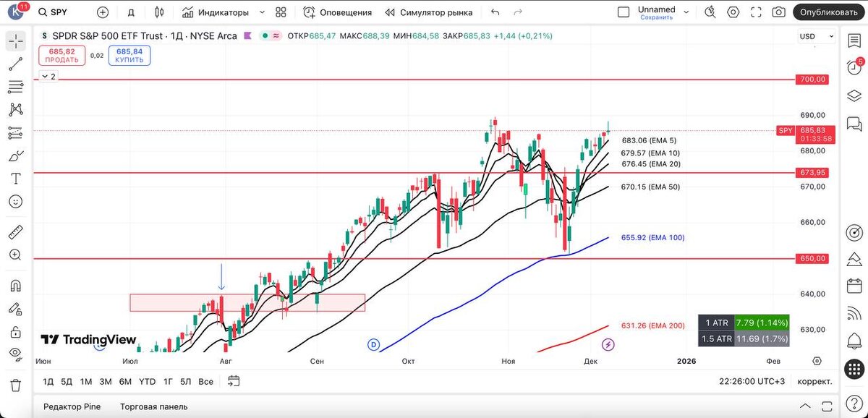Image resolution: width=868 pixels, height=418 pixels.
Task: Open layout menu arrow next to Unnamed
Action: click(x=687, y=12)
